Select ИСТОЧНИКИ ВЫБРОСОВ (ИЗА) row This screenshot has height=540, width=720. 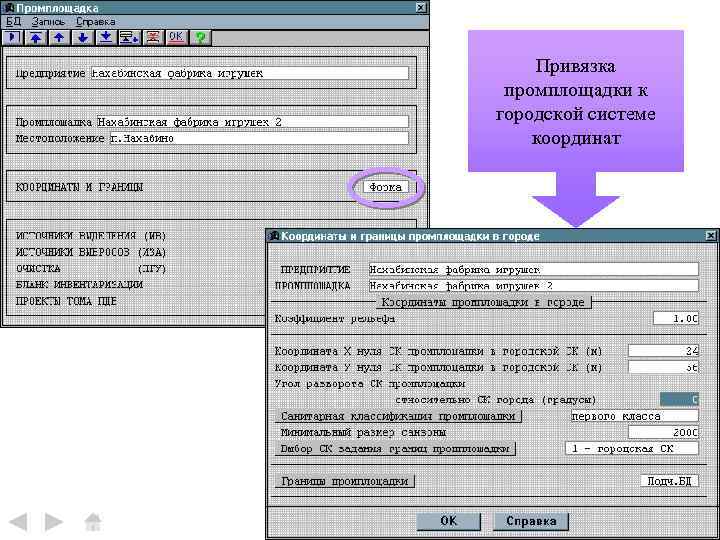(91, 252)
